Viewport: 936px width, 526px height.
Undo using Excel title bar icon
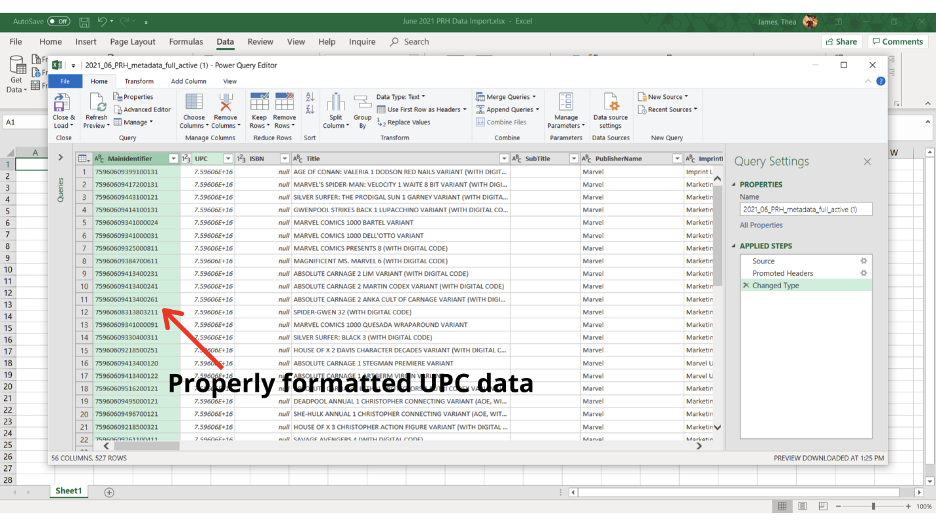(102, 21)
